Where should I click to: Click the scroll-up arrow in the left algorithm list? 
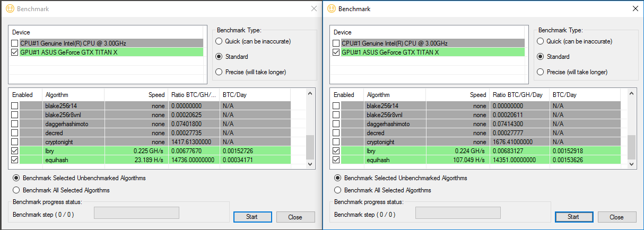tap(310, 93)
